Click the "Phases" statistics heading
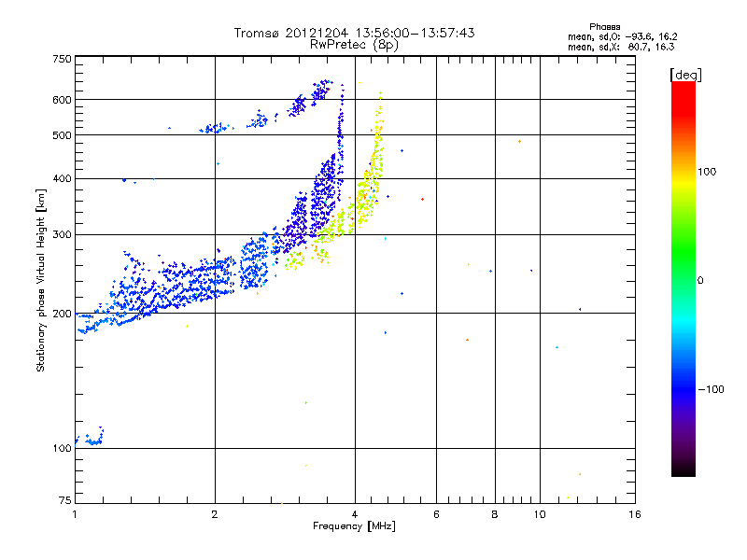Screen dimensions: 747x560 (604, 27)
